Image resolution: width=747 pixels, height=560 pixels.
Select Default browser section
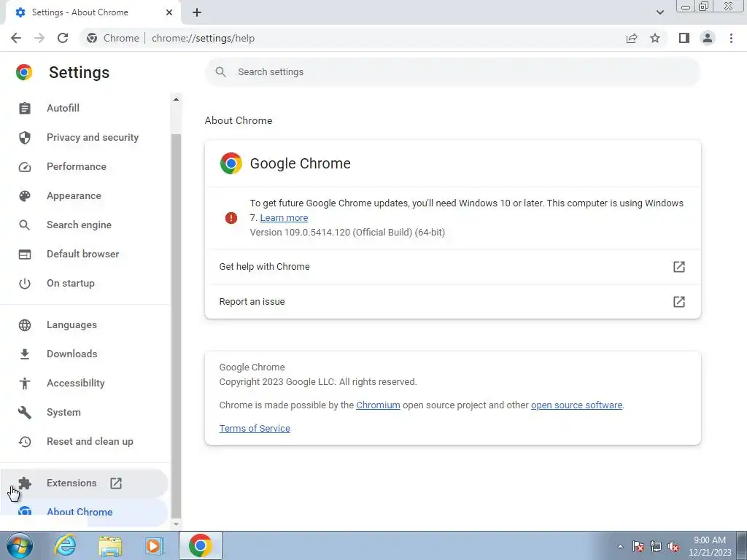[x=84, y=254]
